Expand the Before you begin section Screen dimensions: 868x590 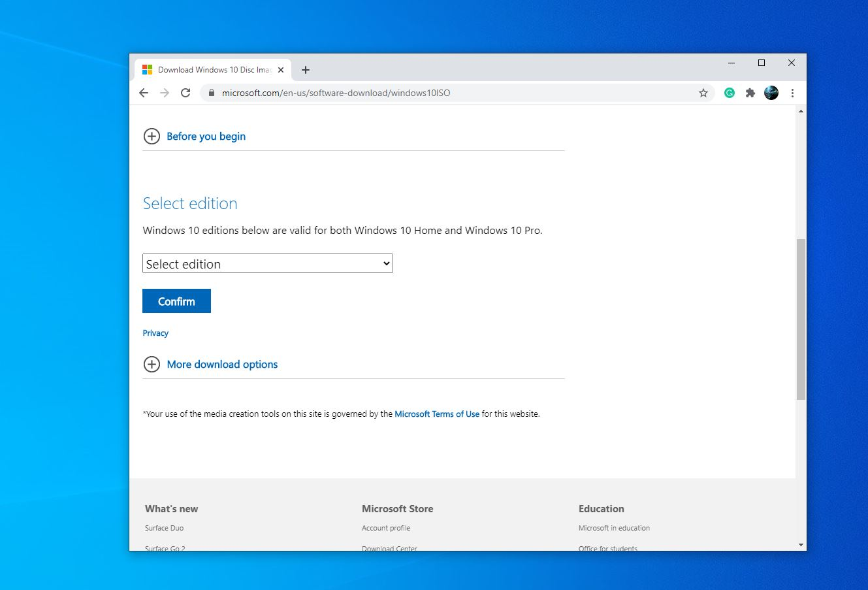click(x=206, y=136)
